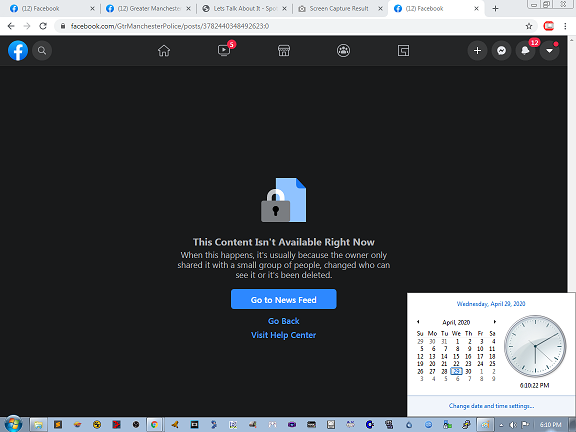The width and height of the screenshot is (576, 432).
Task: Reload the page
Action: click(43, 26)
